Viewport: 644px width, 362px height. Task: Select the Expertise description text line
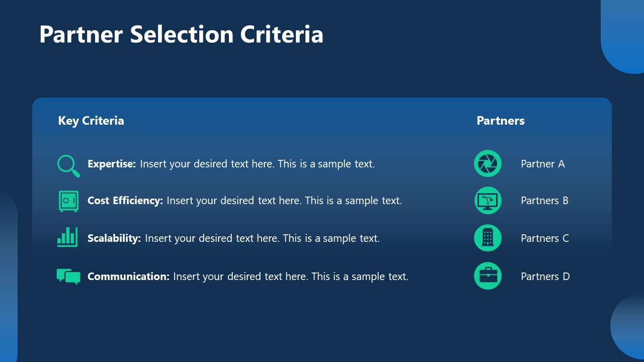231,164
